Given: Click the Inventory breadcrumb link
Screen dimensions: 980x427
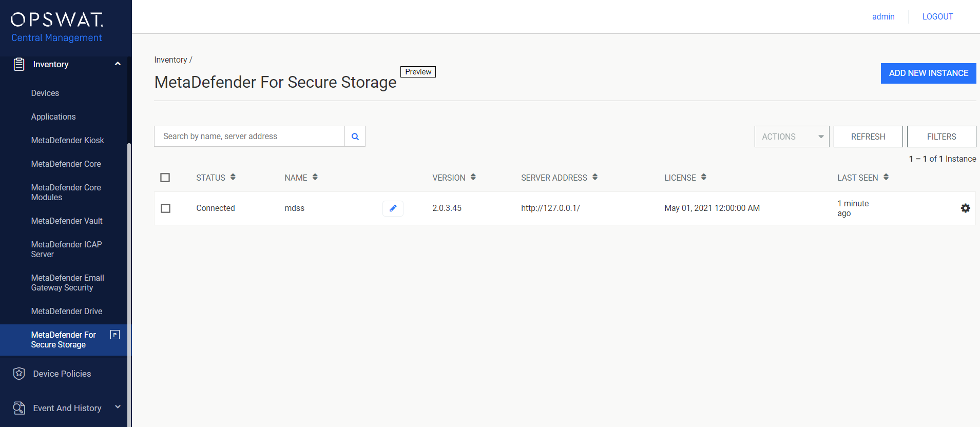Looking at the screenshot, I should [170, 60].
